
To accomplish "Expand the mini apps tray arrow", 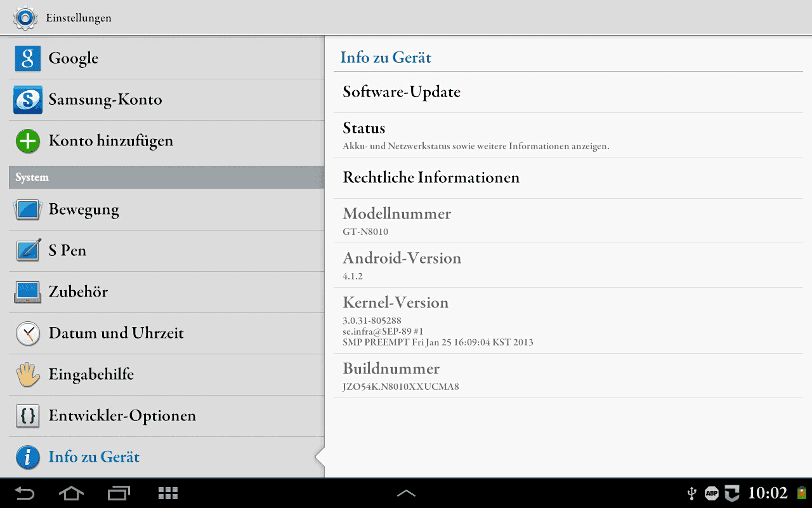I will [406, 493].
